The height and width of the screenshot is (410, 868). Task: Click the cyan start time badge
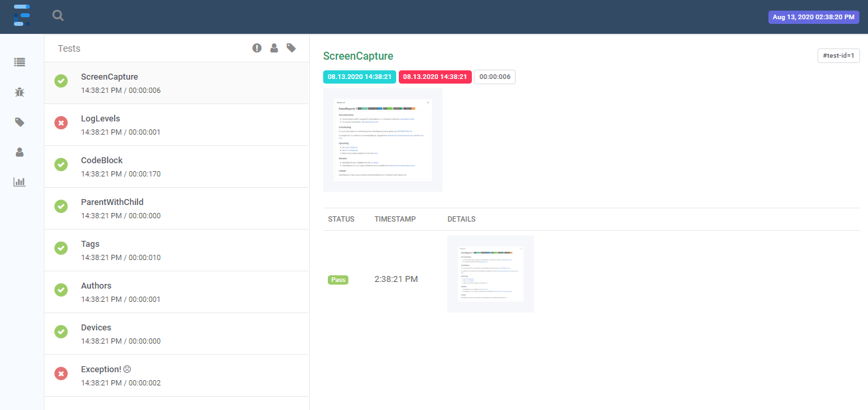359,77
